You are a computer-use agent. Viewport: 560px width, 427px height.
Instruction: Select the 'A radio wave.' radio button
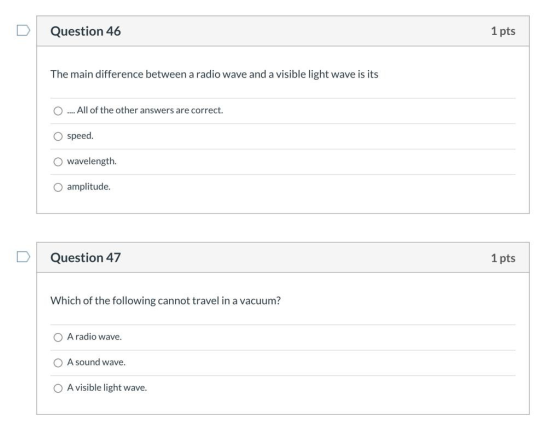click(x=58, y=337)
